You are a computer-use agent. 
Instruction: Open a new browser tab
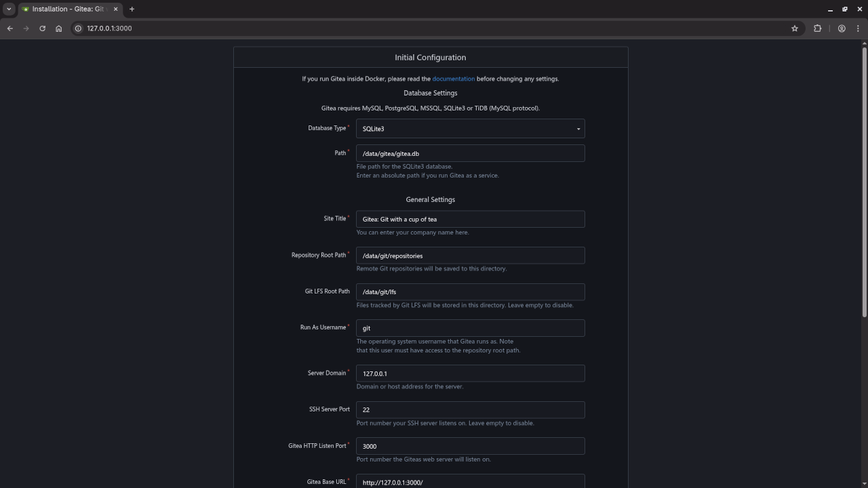click(x=132, y=9)
